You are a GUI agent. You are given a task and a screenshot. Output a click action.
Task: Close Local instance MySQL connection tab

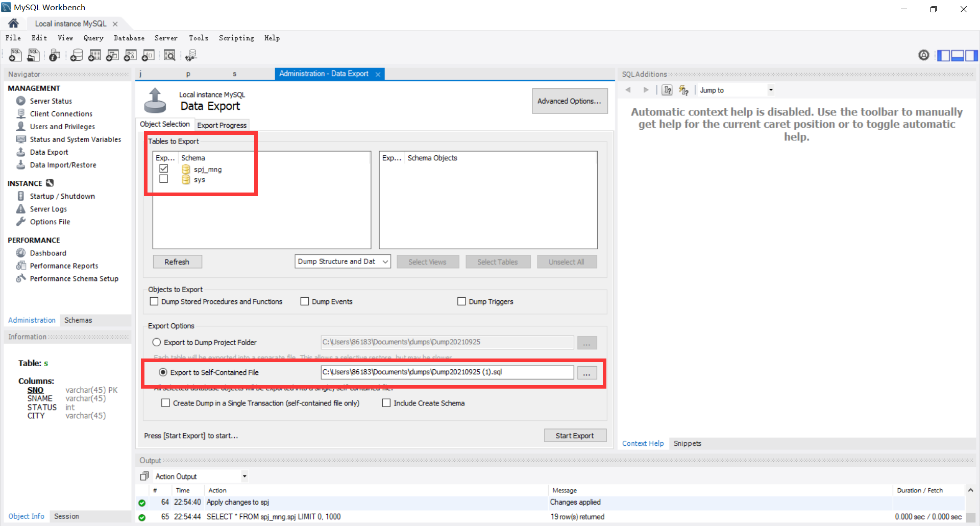pos(115,24)
